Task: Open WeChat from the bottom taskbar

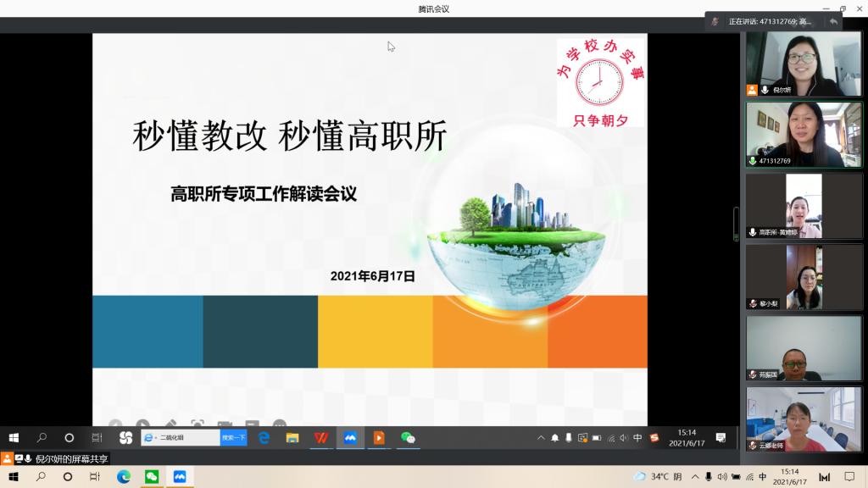Action: [152, 477]
